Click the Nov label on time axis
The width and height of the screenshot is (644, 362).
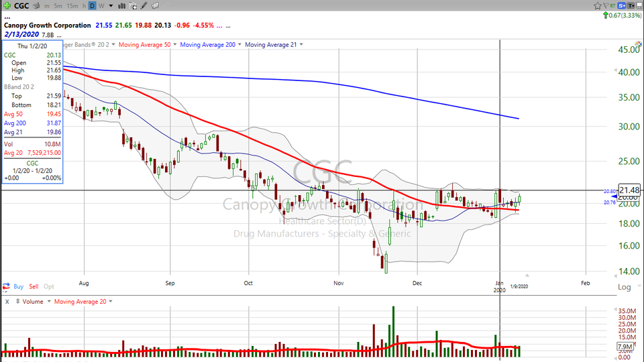pyautogui.click(x=338, y=283)
